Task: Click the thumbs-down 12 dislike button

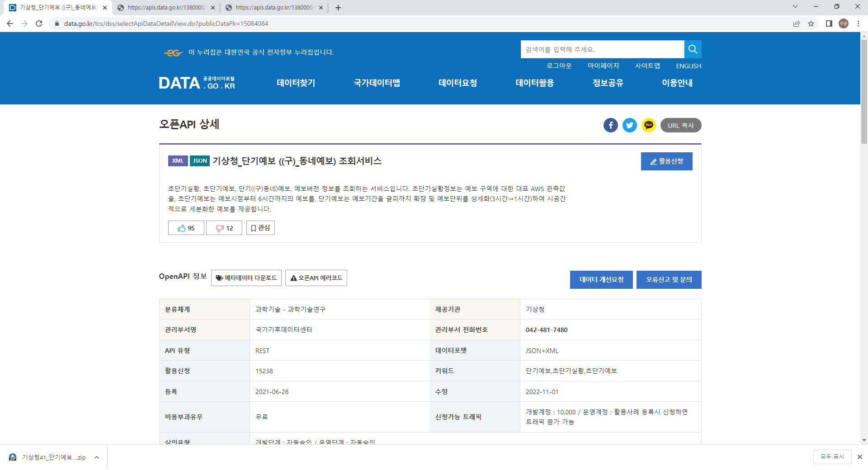Action: [224, 228]
